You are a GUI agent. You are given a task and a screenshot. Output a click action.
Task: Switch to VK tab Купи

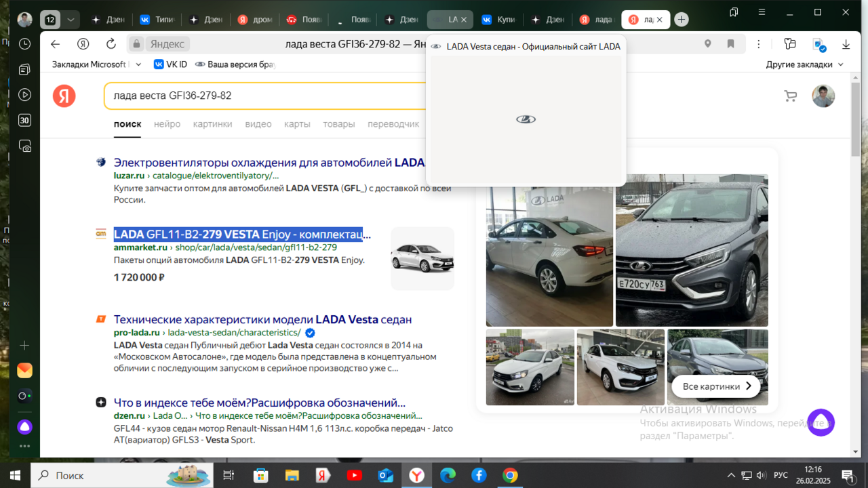(x=499, y=20)
